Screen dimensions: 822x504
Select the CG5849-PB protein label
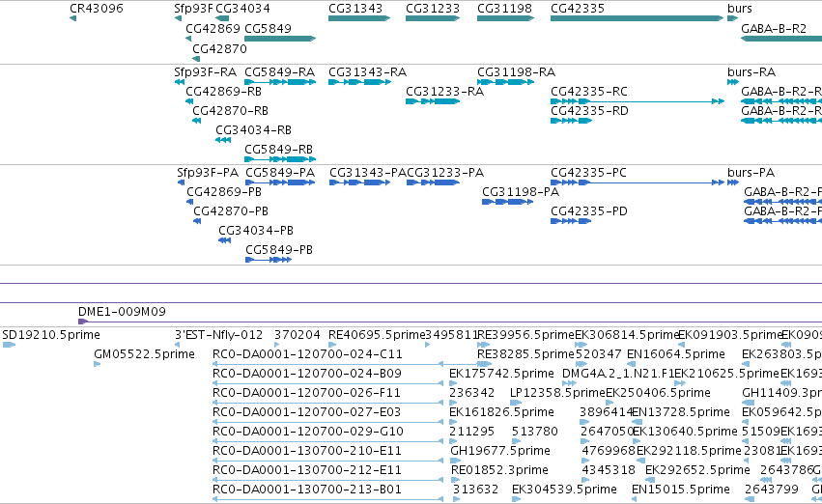[x=279, y=250]
